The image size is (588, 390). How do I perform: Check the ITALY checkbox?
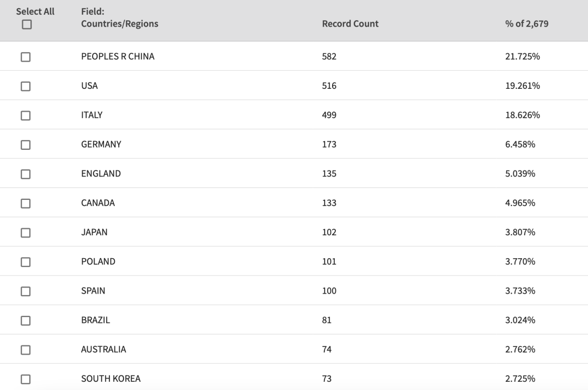(x=26, y=115)
